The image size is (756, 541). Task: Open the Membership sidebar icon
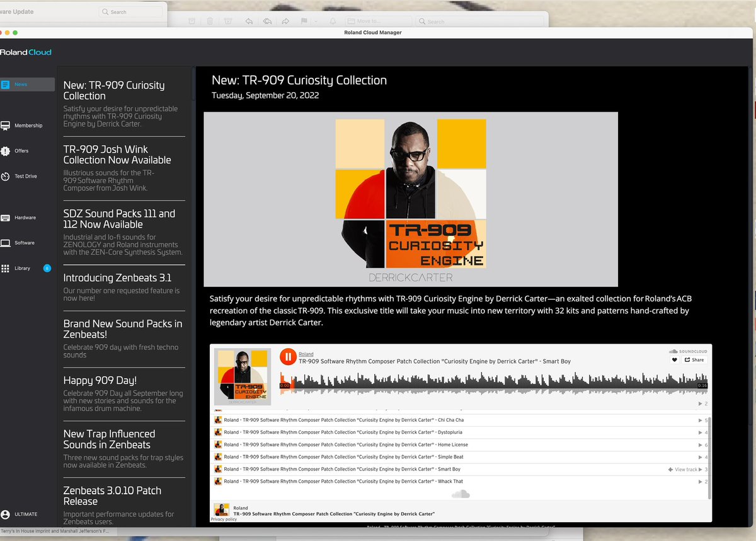pyautogui.click(x=5, y=125)
